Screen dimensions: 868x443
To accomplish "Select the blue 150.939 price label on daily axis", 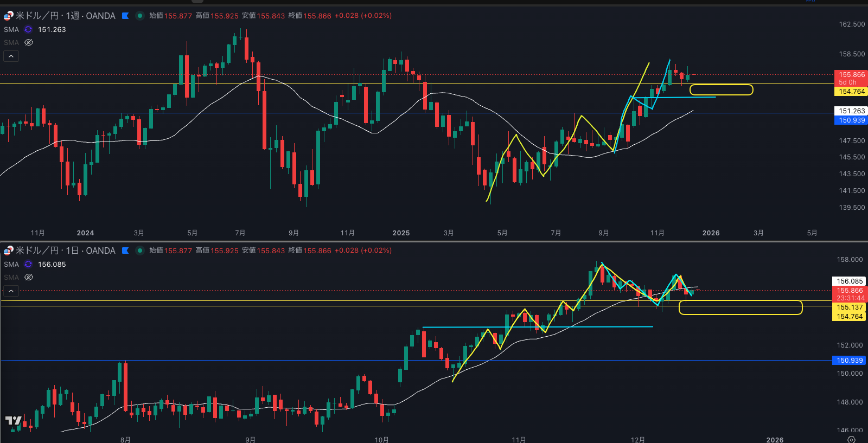I will click(849, 361).
